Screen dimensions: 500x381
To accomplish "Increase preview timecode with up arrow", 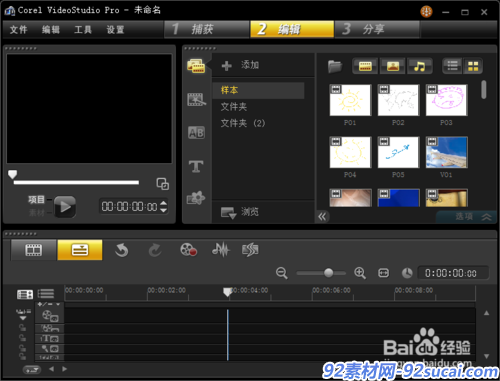I will [163, 203].
